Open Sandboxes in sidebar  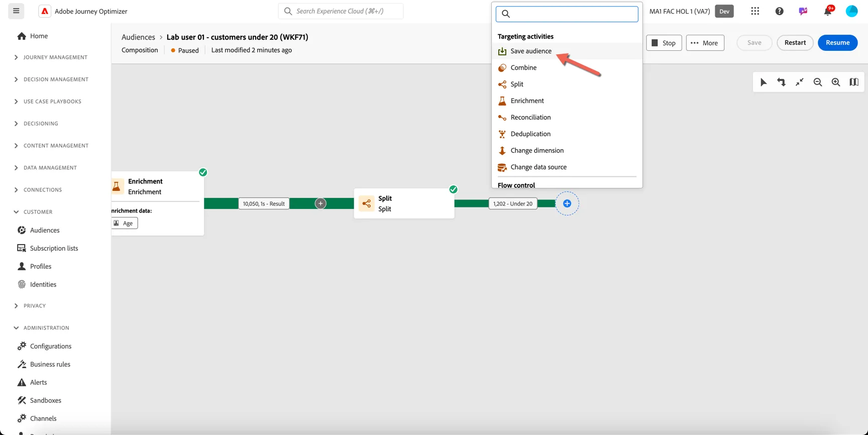pos(45,400)
